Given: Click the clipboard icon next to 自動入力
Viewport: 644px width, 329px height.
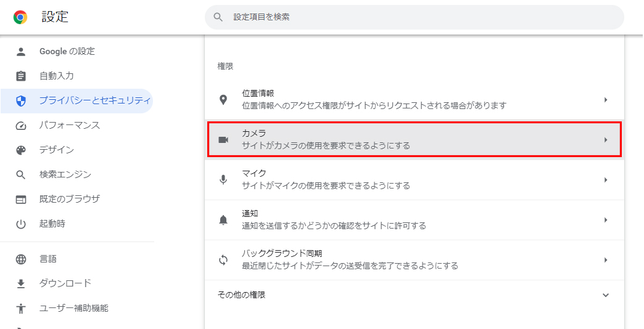Looking at the screenshot, I should pyautogui.click(x=20, y=76).
